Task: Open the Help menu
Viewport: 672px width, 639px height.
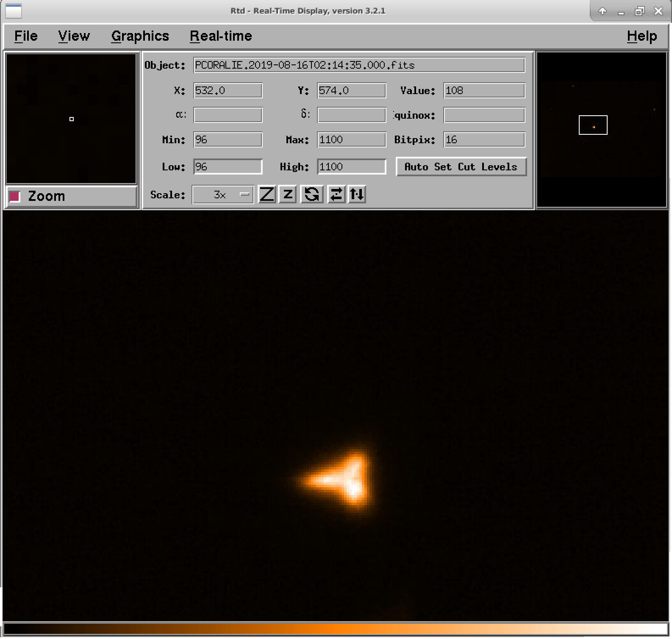Action: (x=641, y=36)
